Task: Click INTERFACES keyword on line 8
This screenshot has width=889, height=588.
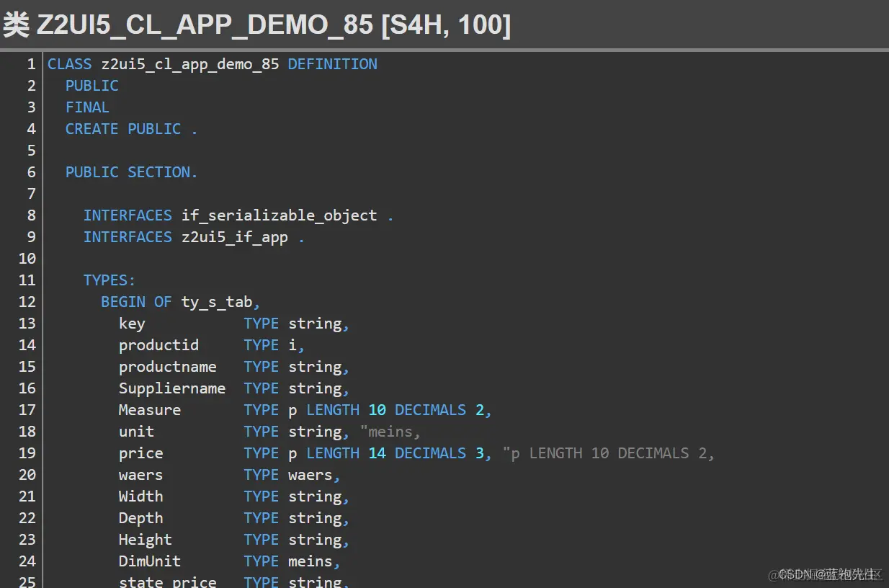Action: [x=128, y=215]
